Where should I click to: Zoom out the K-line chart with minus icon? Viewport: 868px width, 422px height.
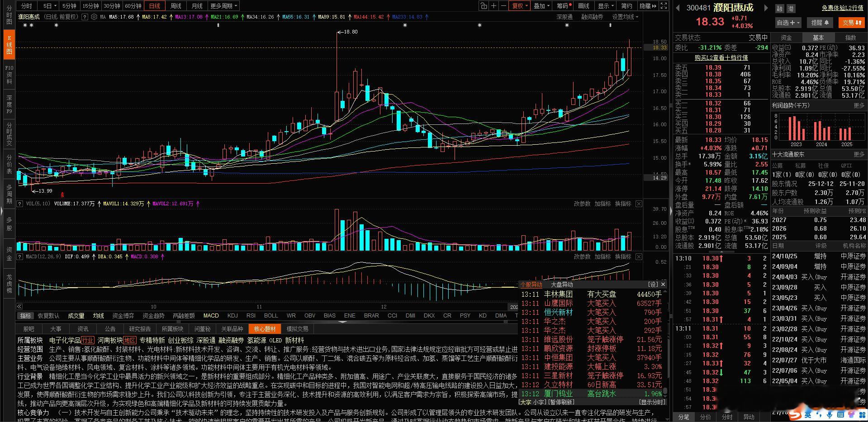(503, 6)
